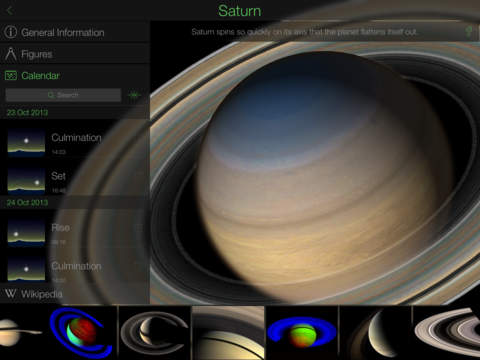Click the first Culmination sky illustration
480x360 pixels.
coord(26,143)
